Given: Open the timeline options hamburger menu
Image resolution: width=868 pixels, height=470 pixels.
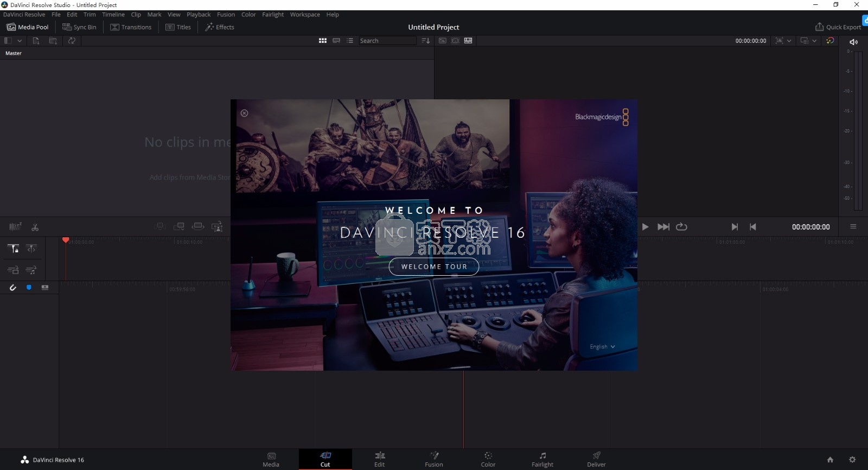Looking at the screenshot, I should (x=853, y=227).
